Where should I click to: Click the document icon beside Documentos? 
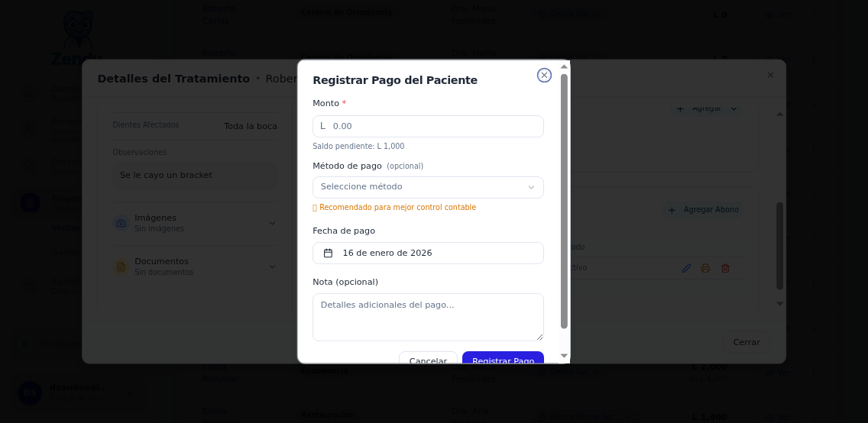pos(121,266)
